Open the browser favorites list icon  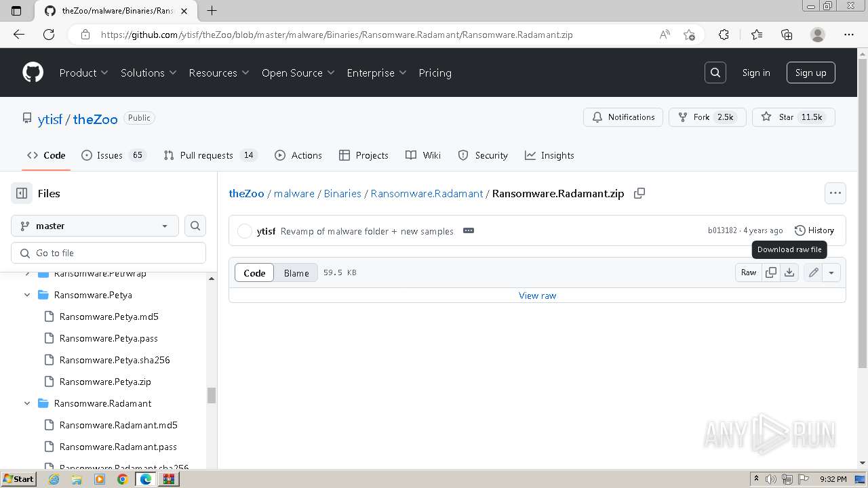point(757,35)
